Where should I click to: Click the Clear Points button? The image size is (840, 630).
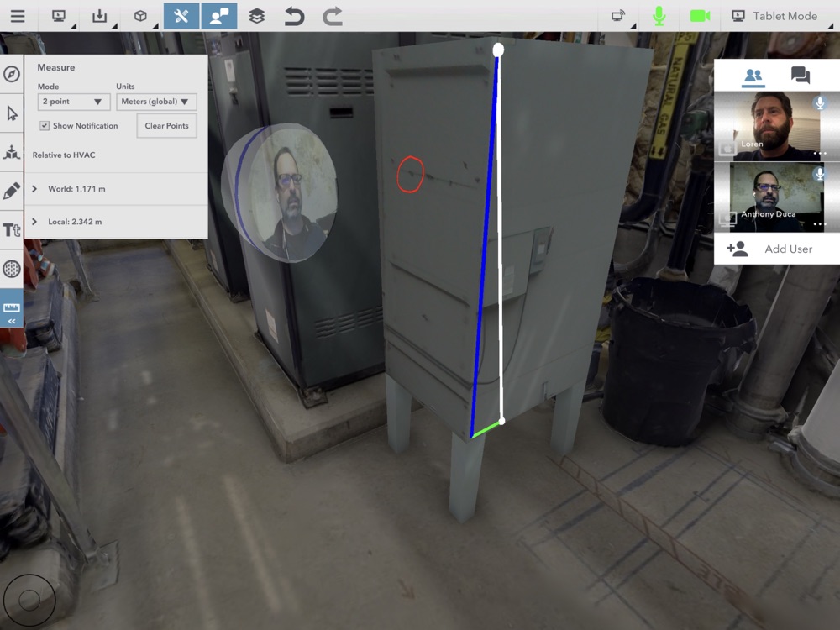(166, 126)
